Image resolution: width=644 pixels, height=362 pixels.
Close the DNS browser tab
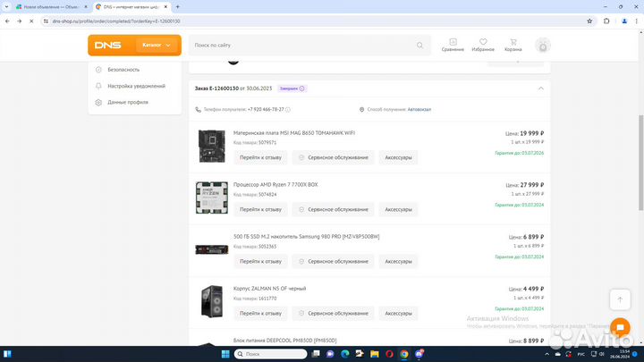pos(165,7)
